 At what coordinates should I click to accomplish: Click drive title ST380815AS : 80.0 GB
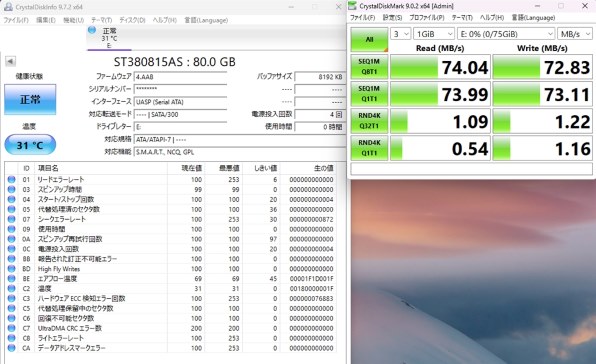tap(174, 62)
